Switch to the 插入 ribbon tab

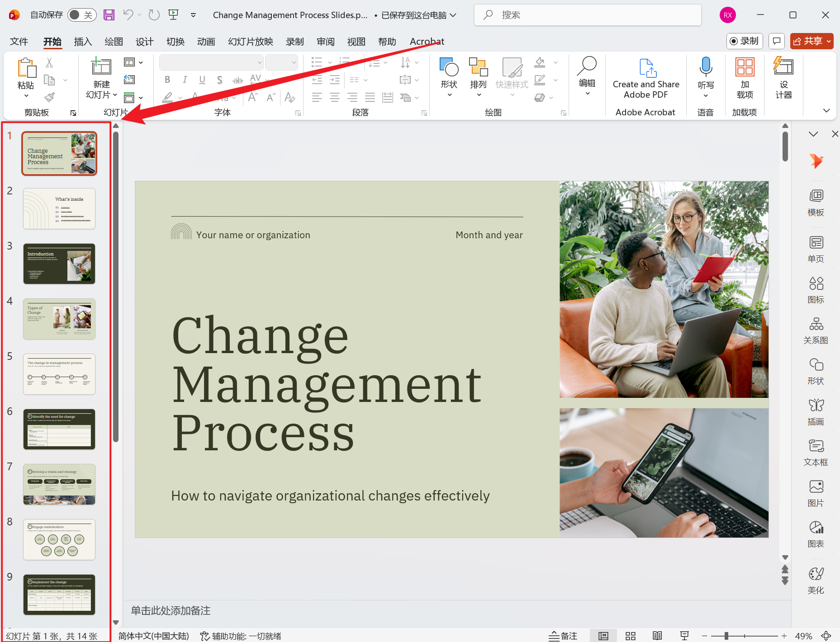click(83, 41)
